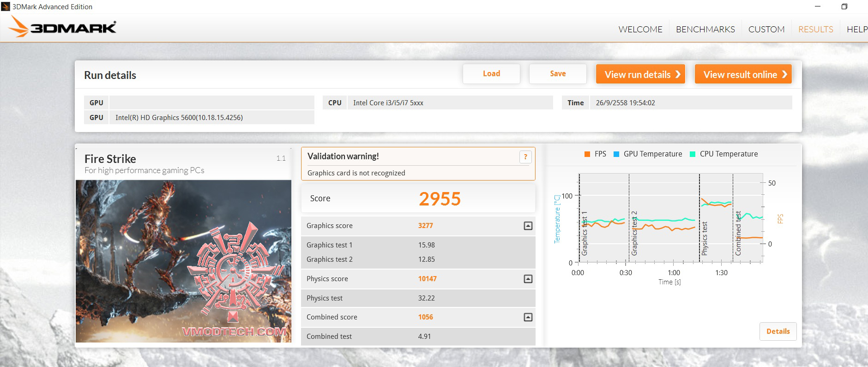The height and width of the screenshot is (367, 868).
Task: Click the Details button below the chart
Action: [778, 331]
